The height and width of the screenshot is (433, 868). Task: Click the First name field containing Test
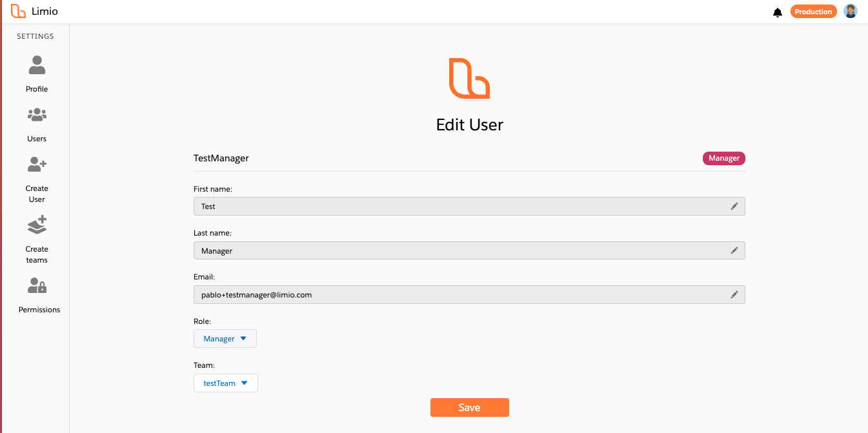469,206
